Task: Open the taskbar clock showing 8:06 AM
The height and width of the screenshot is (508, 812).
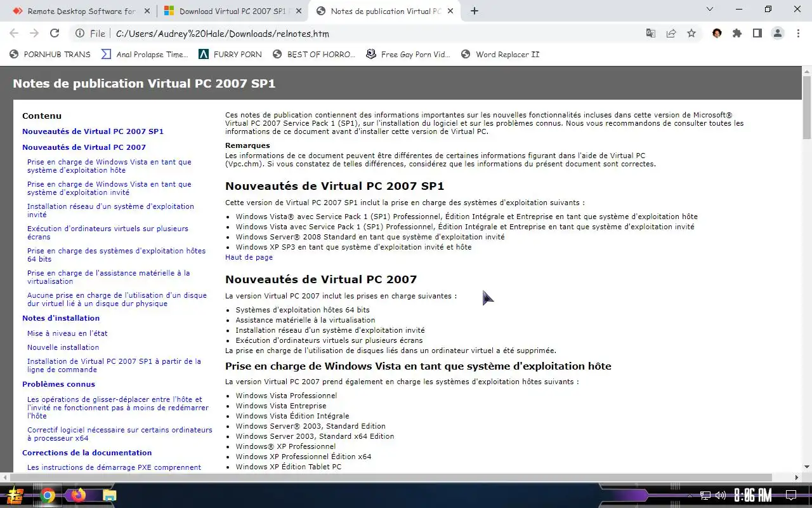Action: (753, 495)
